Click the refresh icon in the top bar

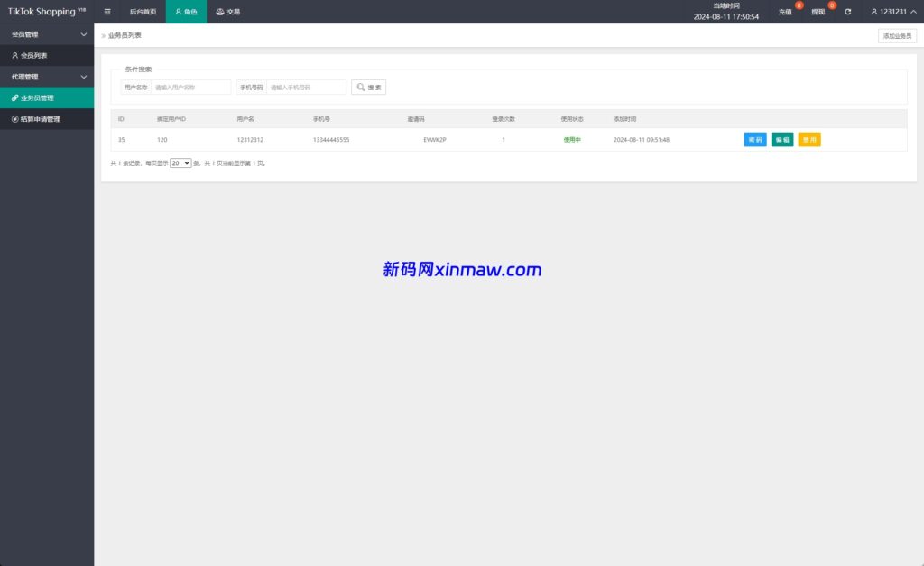[846, 12]
